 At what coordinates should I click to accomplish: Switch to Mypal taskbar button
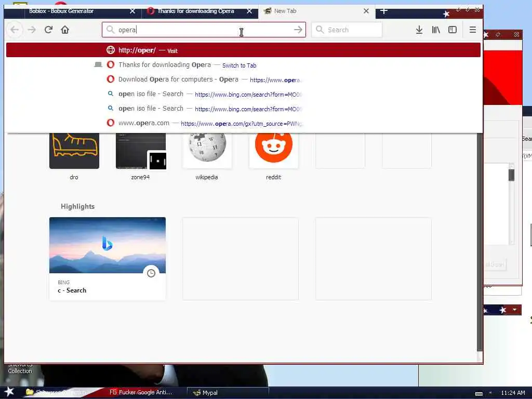tap(228, 393)
